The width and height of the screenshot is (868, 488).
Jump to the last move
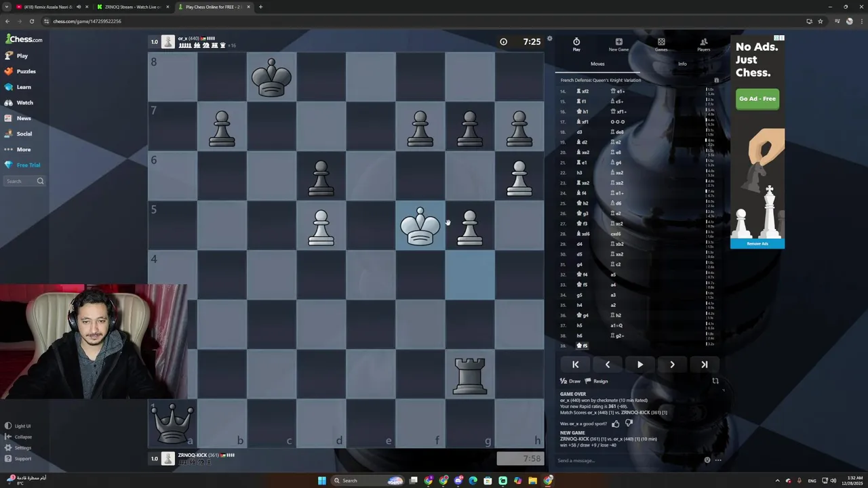click(x=705, y=365)
